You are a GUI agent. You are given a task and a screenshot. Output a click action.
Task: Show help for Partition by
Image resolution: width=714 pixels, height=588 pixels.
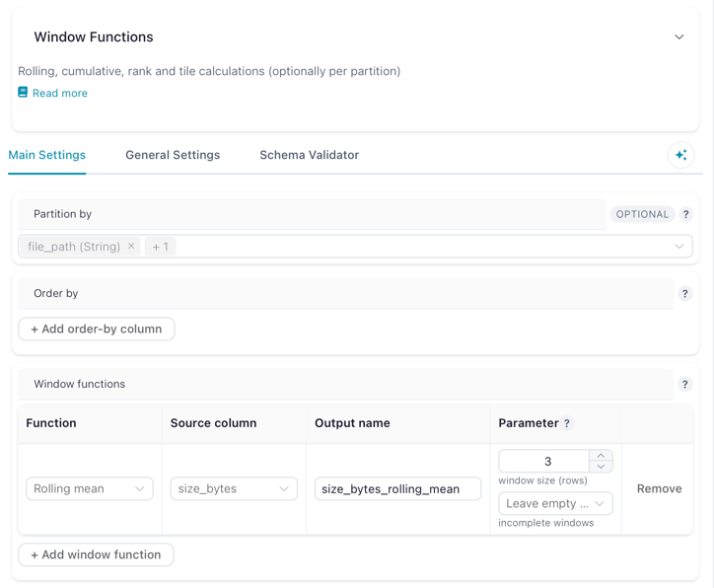tap(685, 214)
